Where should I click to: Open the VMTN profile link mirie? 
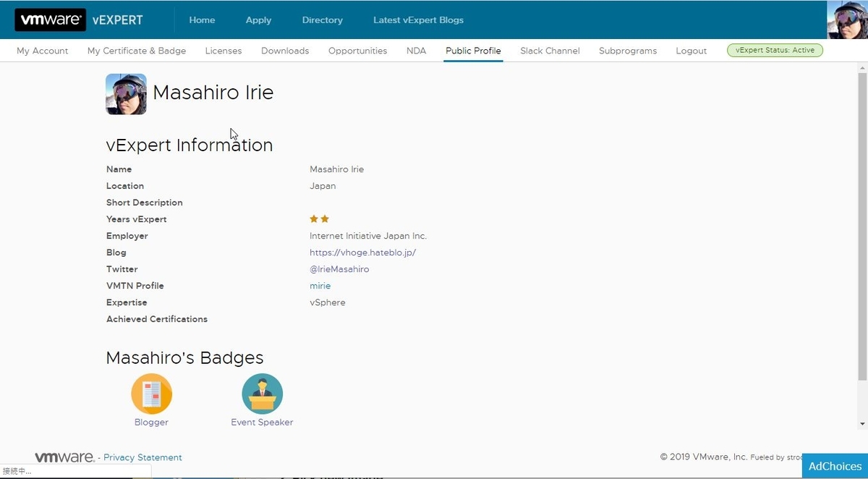[x=320, y=286]
